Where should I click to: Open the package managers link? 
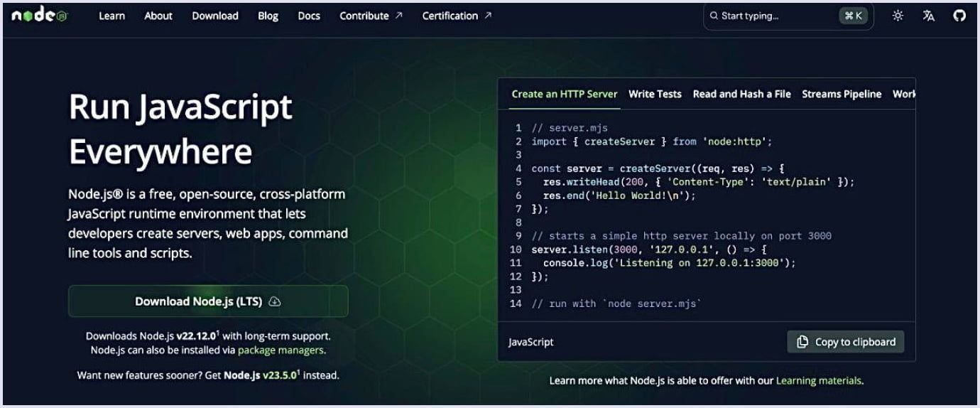tap(281, 350)
